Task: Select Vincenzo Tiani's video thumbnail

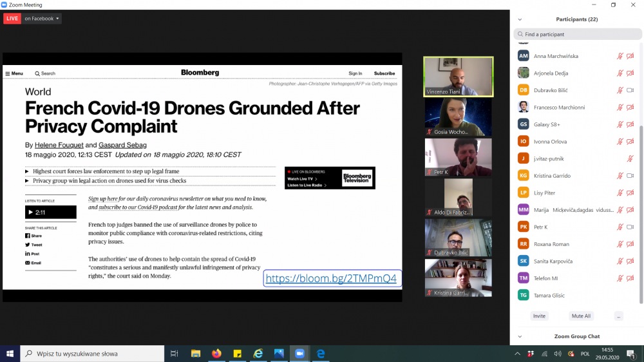Action: pyautogui.click(x=459, y=77)
